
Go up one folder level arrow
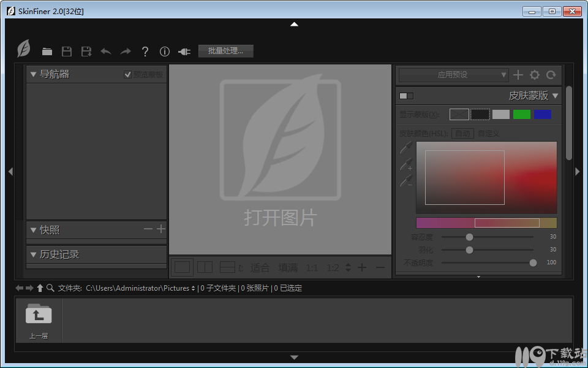click(40, 288)
